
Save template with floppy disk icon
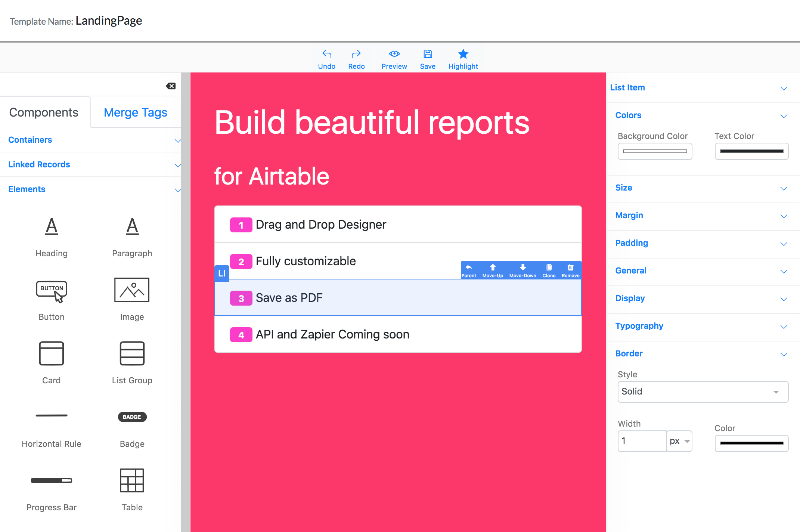coord(428,54)
